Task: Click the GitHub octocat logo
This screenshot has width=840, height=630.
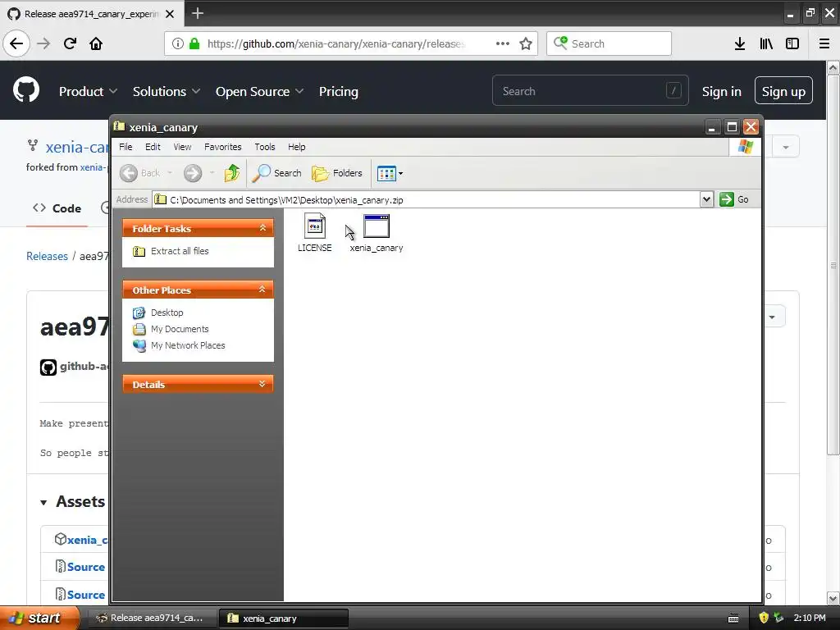Action: (x=26, y=90)
